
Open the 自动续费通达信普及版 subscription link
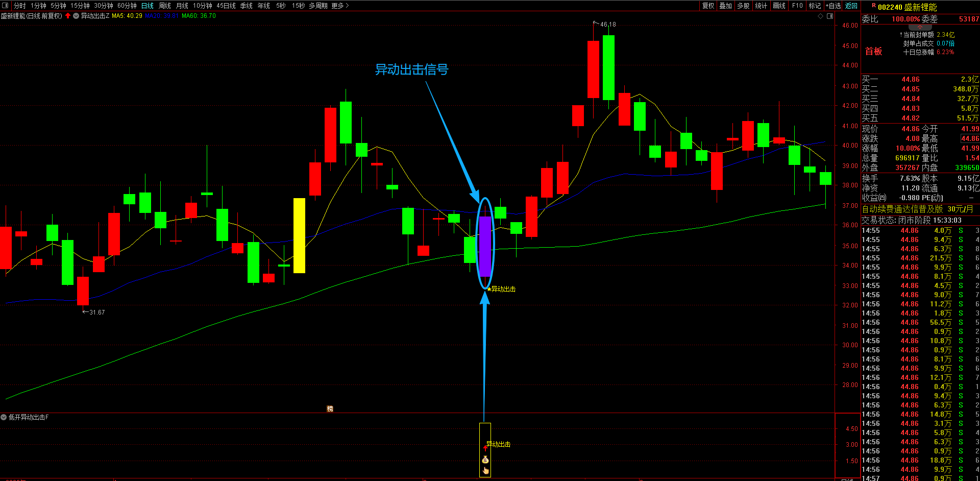point(917,209)
